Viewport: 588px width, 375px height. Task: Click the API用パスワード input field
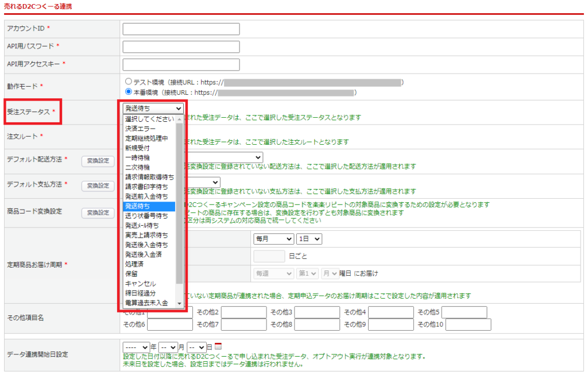[x=180, y=47]
